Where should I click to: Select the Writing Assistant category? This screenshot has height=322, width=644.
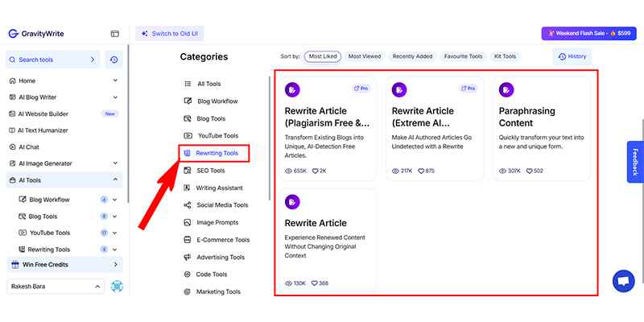pyautogui.click(x=213, y=188)
